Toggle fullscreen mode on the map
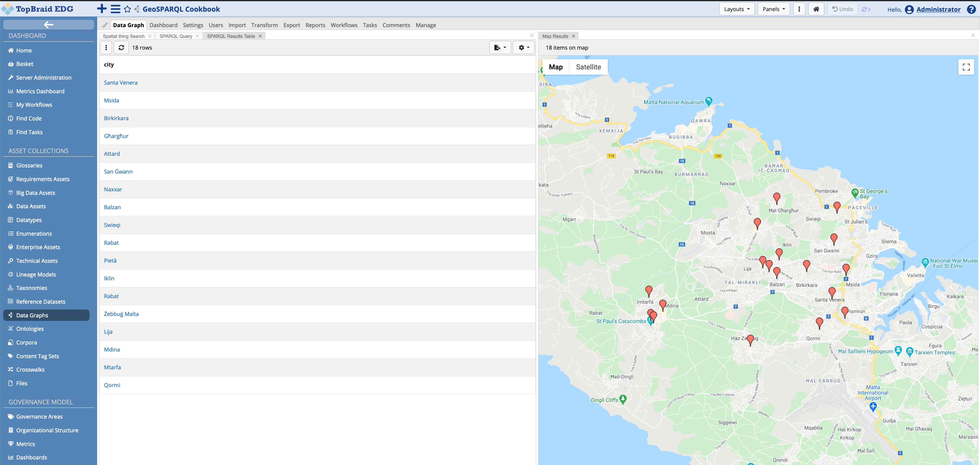This screenshot has width=980, height=465. click(x=966, y=67)
